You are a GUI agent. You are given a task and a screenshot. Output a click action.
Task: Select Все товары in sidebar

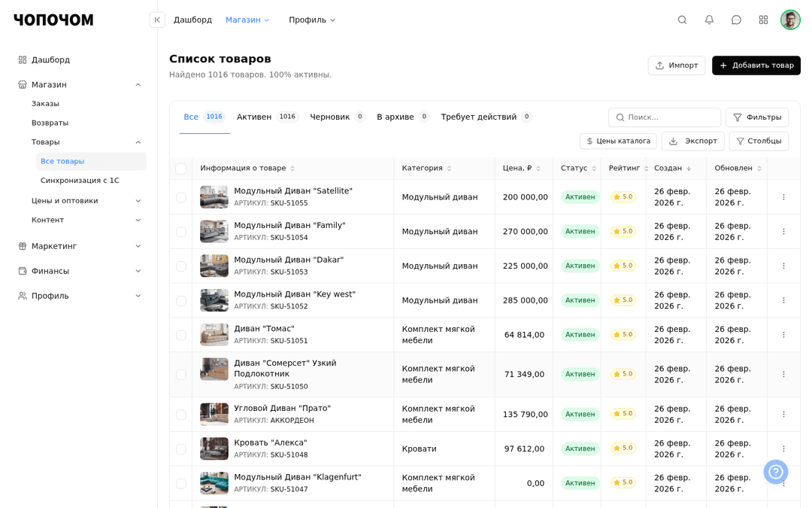(91, 161)
